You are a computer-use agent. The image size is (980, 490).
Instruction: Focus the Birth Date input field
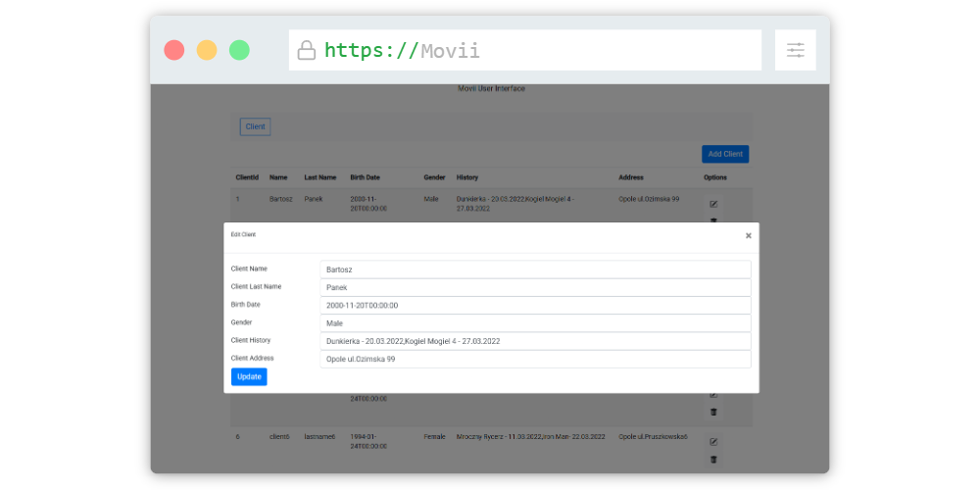click(x=535, y=305)
